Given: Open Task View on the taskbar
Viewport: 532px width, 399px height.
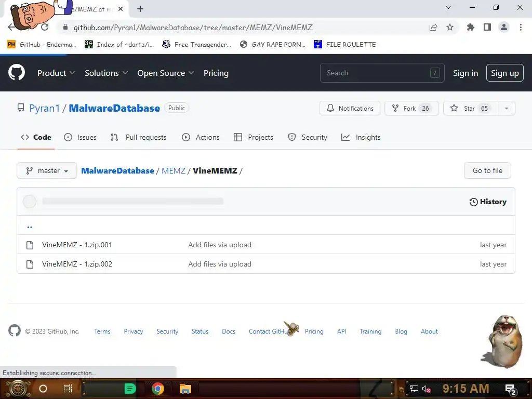Looking at the screenshot, I should tap(68, 389).
